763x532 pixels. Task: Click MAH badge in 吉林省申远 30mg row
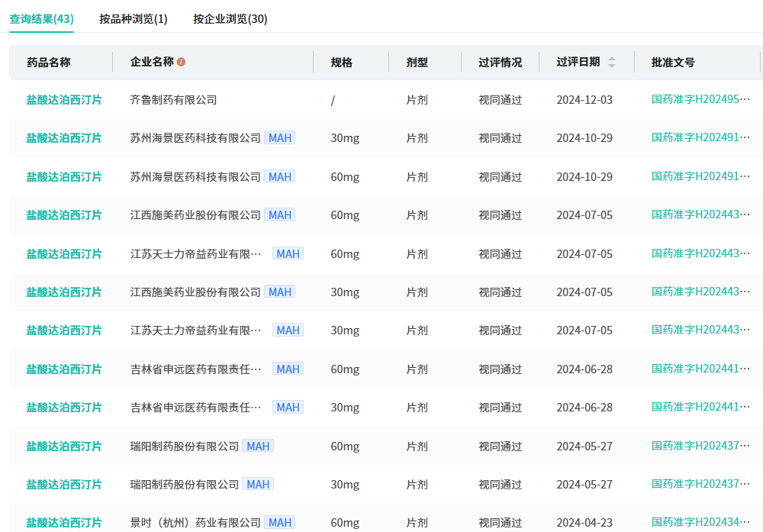tap(288, 408)
